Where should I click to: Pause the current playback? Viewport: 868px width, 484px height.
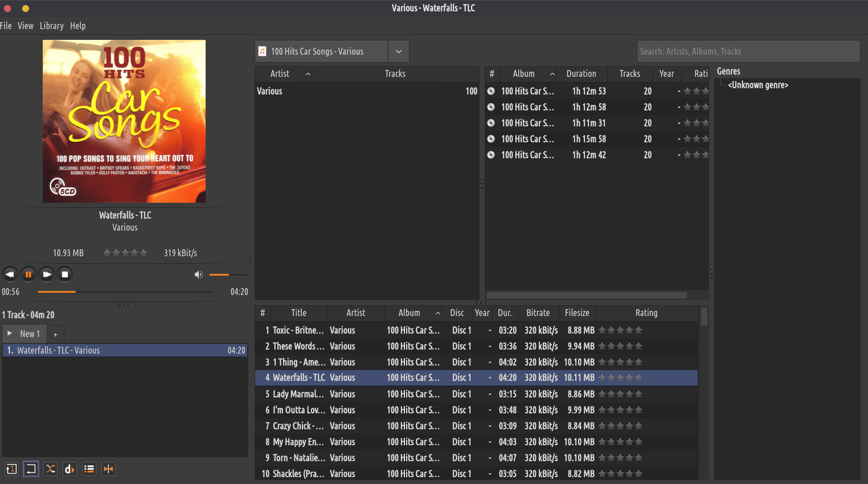(x=28, y=274)
